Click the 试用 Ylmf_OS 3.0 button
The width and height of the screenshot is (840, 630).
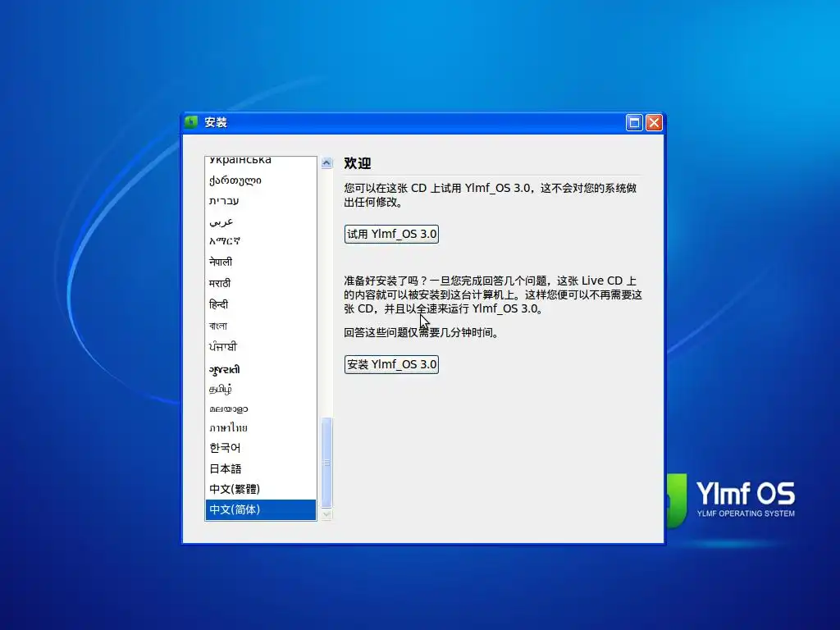pos(391,234)
